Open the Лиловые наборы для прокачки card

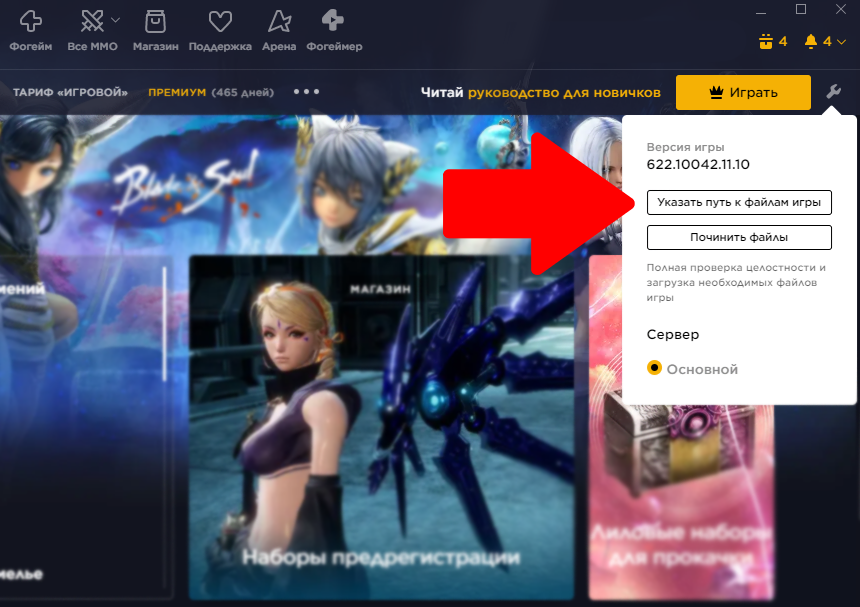[681, 428]
